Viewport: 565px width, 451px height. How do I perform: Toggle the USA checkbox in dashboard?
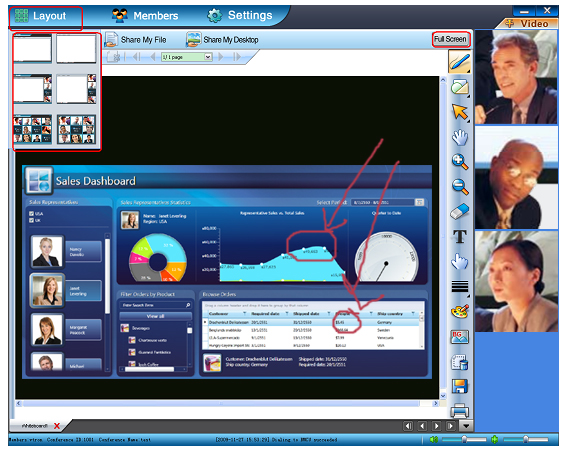(x=31, y=214)
